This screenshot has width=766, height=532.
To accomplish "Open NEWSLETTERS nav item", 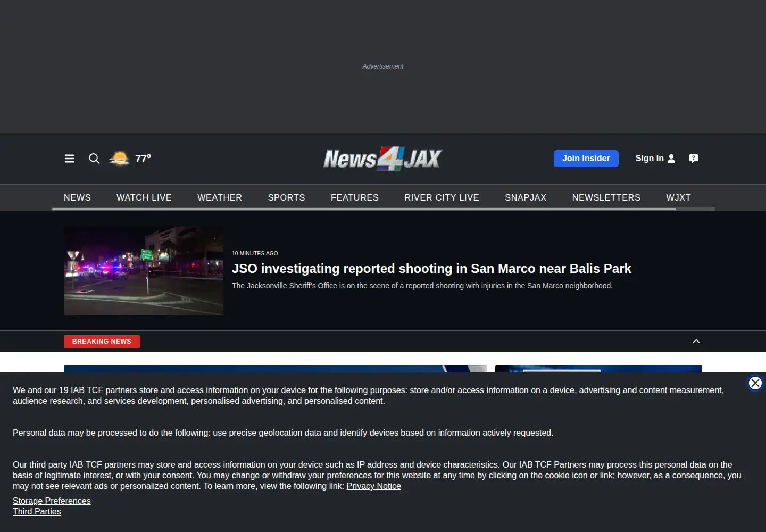I will (x=606, y=197).
